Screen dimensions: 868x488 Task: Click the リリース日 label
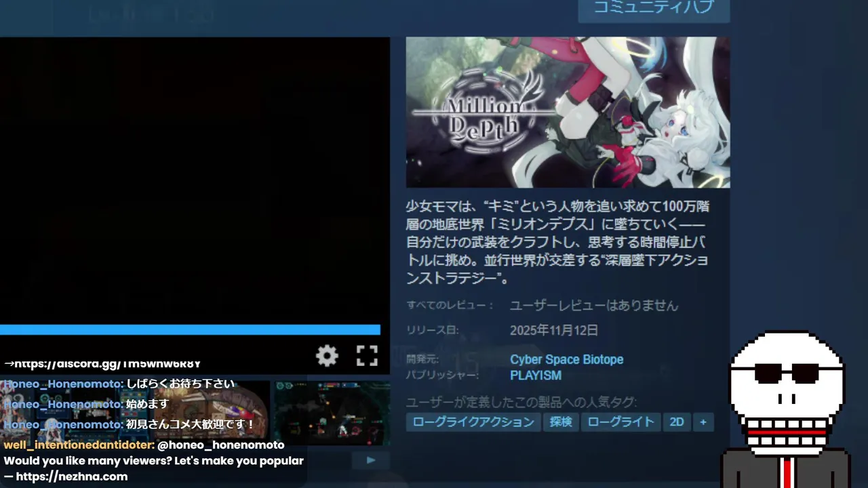click(433, 331)
